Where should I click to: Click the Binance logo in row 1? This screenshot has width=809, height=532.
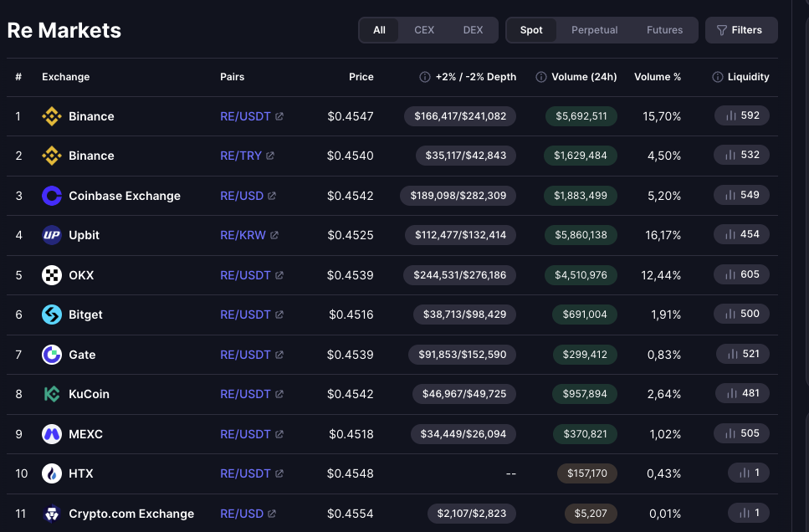click(52, 116)
